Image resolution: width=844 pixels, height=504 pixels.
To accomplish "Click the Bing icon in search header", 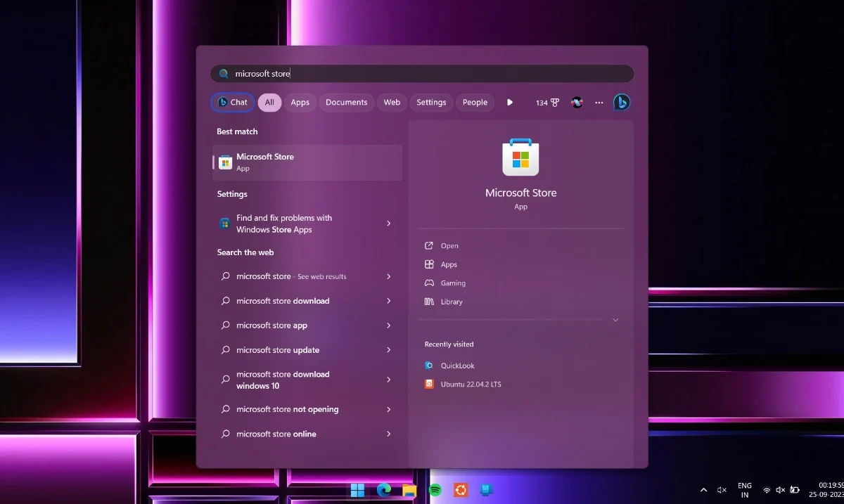I will (621, 103).
